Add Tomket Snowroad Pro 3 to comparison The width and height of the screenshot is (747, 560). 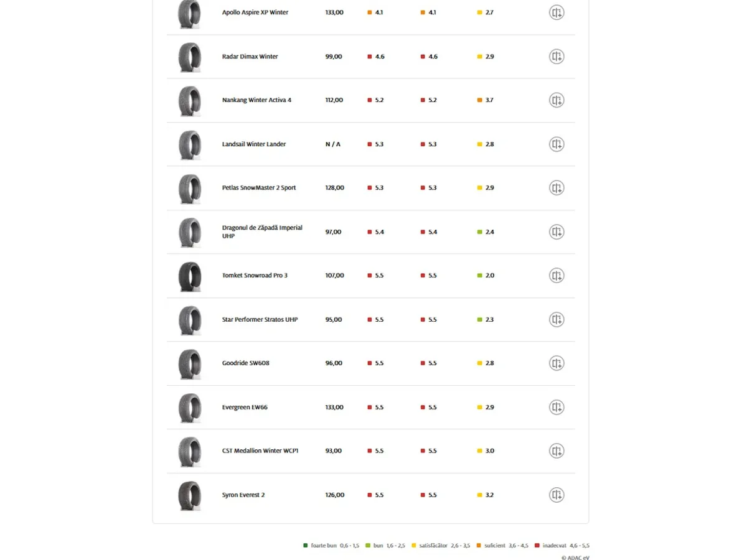tap(557, 276)
